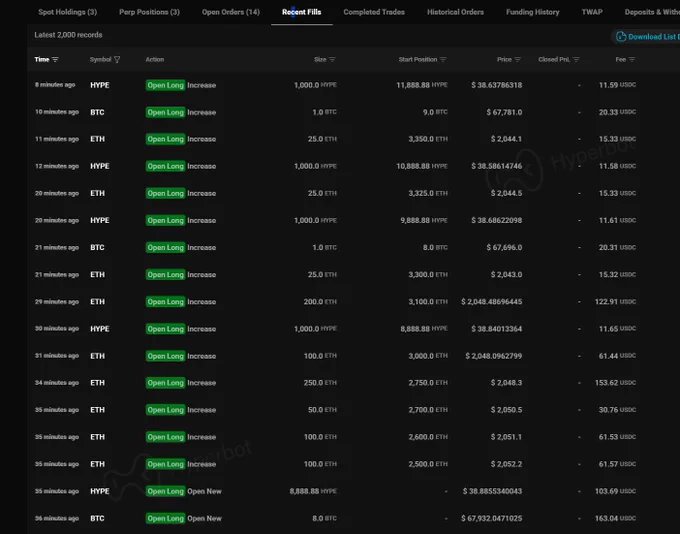Click size 200.0 ETH
Viewport: 680px width, 534px height.
click(x=320, y=302)
